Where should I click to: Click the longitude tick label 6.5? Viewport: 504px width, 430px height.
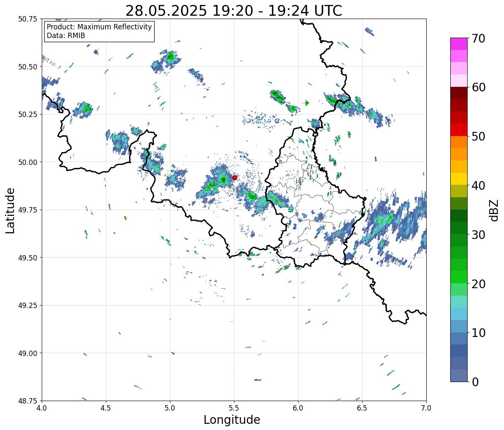[x=362, y=408]
